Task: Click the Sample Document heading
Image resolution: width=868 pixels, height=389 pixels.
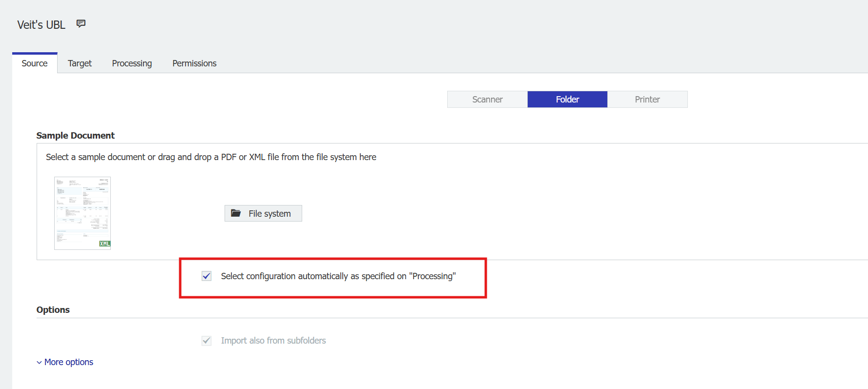Action: [x=75, y=136]
